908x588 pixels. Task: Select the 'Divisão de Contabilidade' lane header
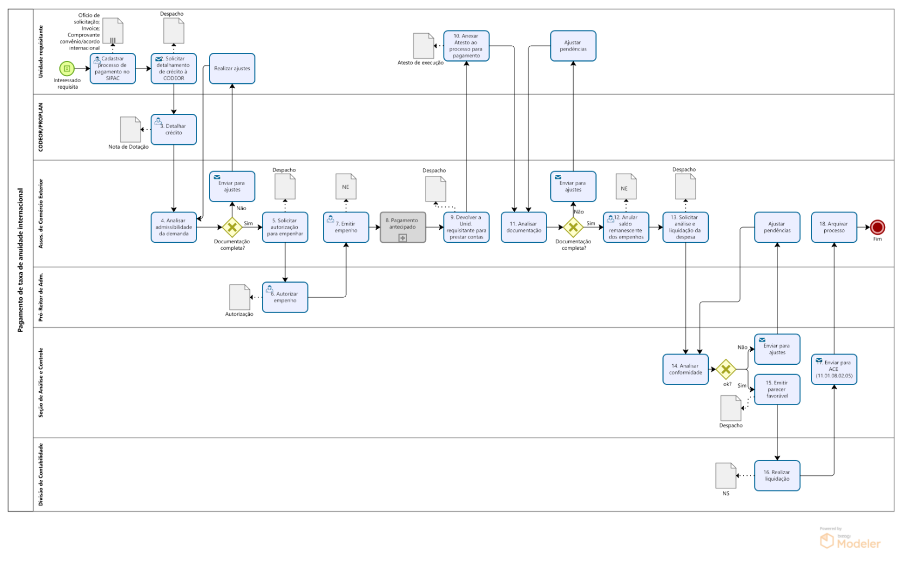[41, 474]
